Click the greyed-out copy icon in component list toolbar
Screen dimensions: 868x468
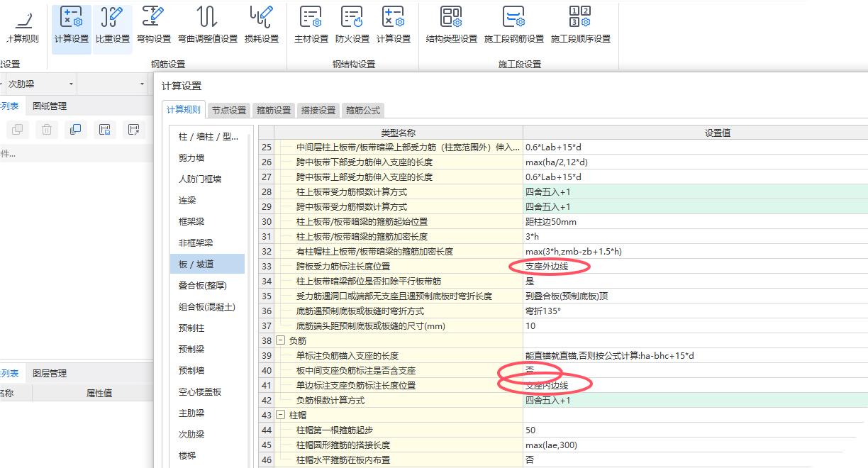click(18, 129)
